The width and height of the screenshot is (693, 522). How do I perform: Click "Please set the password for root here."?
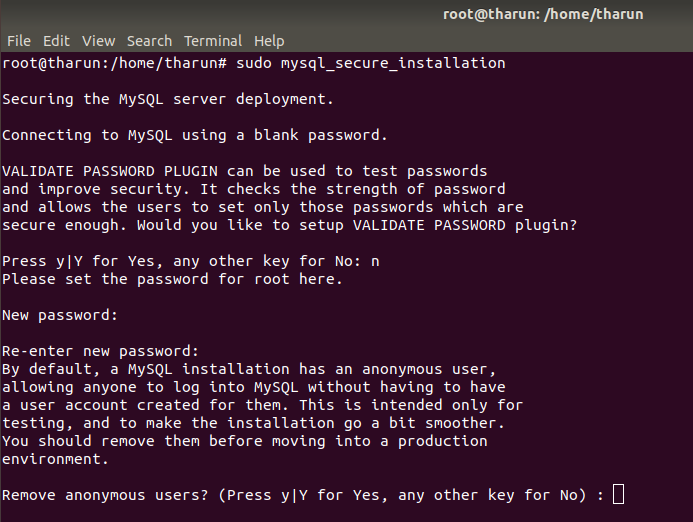point(172,279)
